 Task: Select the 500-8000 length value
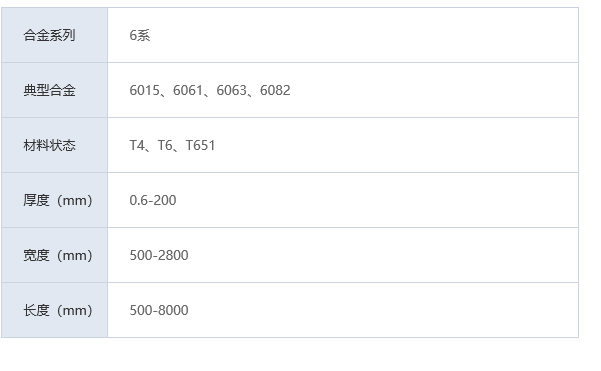159,310
